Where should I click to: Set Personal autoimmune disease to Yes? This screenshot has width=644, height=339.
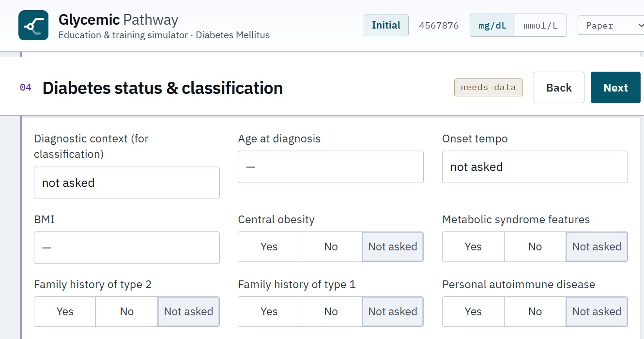[x=473, y=312]
